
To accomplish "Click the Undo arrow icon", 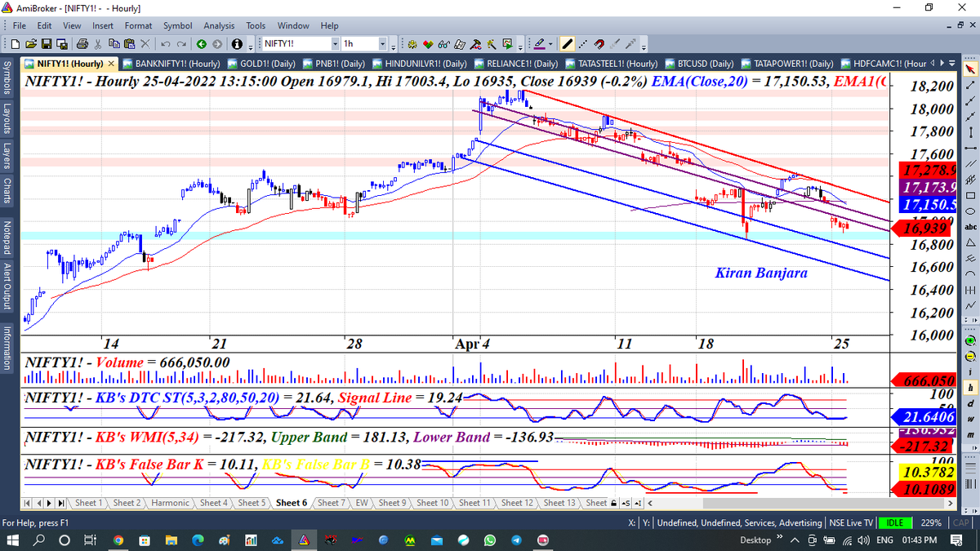I will click(x=166, y=42).
